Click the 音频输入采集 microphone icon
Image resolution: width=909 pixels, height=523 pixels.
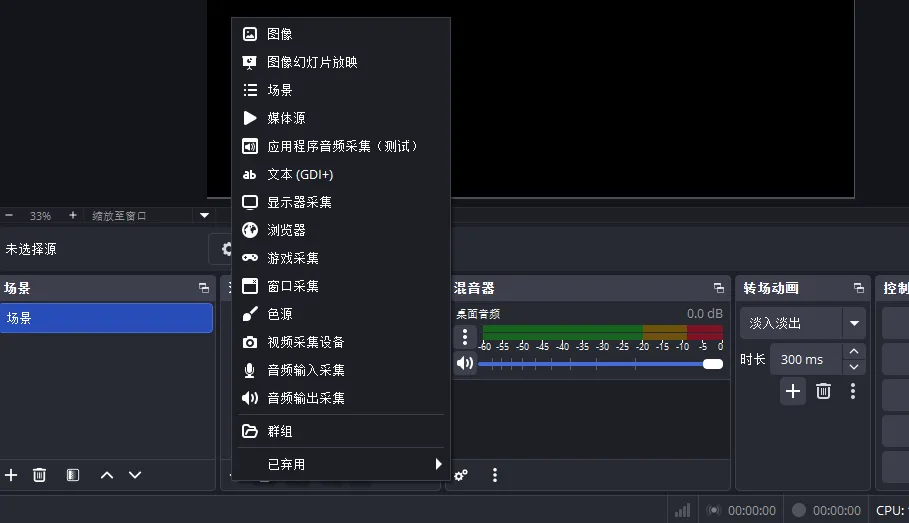click(x=250, y=370)
